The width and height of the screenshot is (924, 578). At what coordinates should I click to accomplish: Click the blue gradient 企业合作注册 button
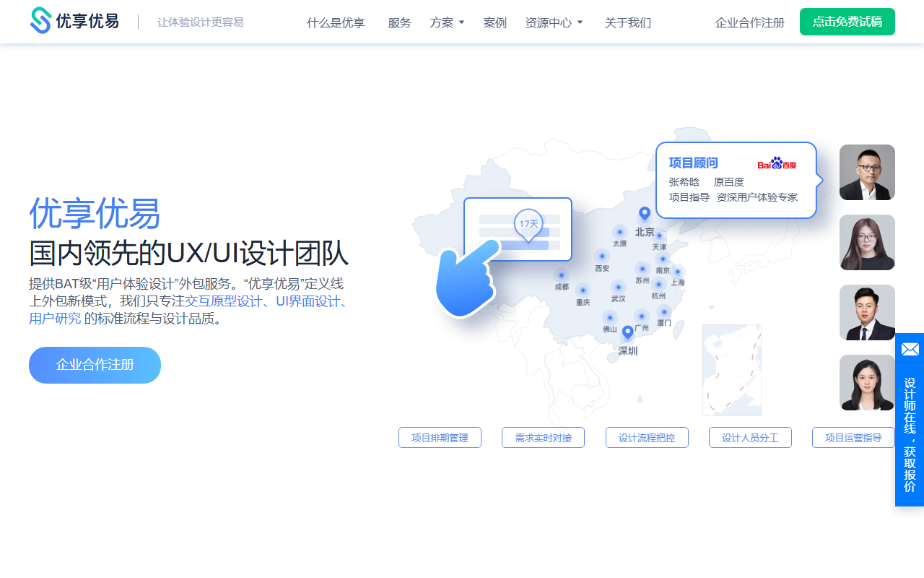click(95, 365)
